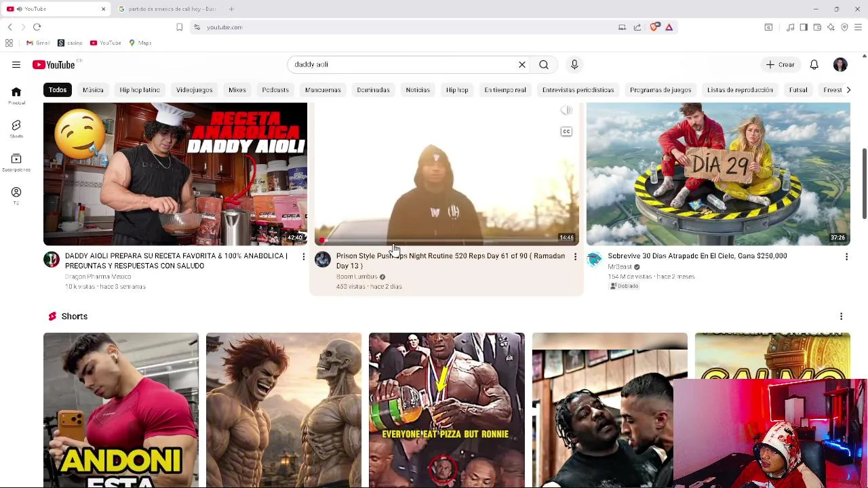The width and height of the screenshot is (868, 488).
Task: Select the Futsal filter chip
Action: coord(798,89)
